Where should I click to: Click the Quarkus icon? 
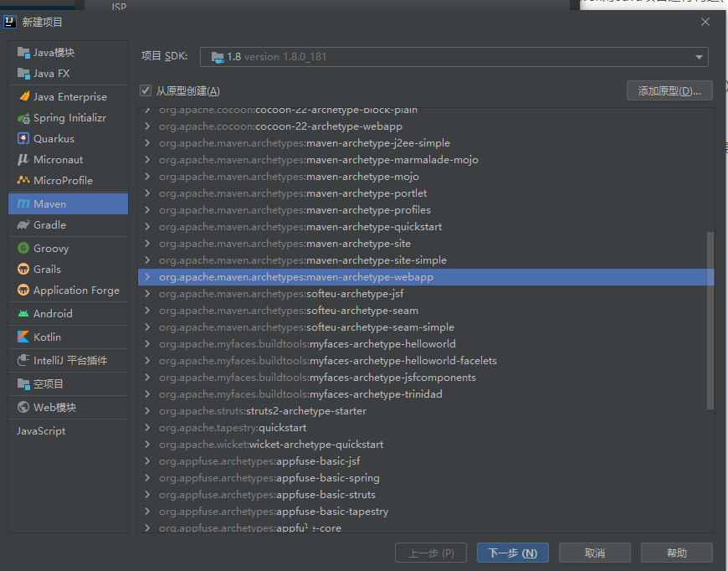click(x=23, y=138)
